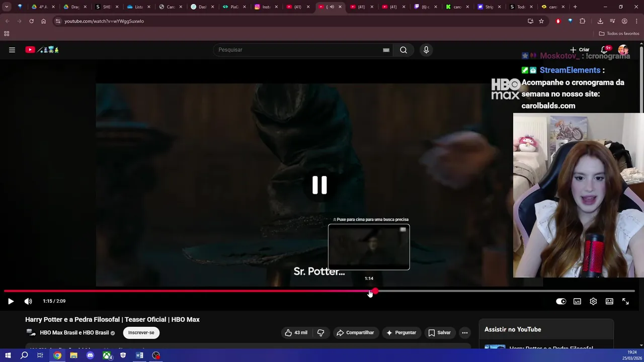Image resolution: width=644 pixels, height=362 pixels.
Task: Click the install/cast icon in address bar
Action: tap(530, 21)
